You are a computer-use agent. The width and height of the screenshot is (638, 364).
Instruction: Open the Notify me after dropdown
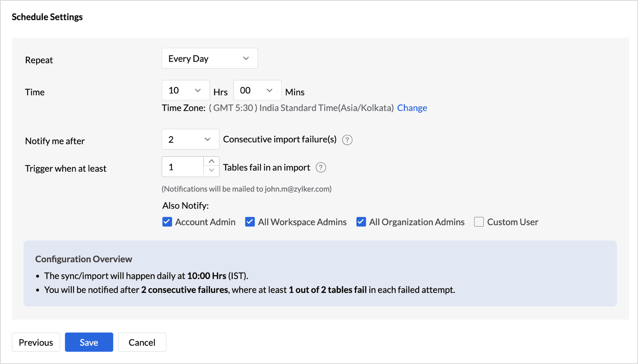[190, 139]
